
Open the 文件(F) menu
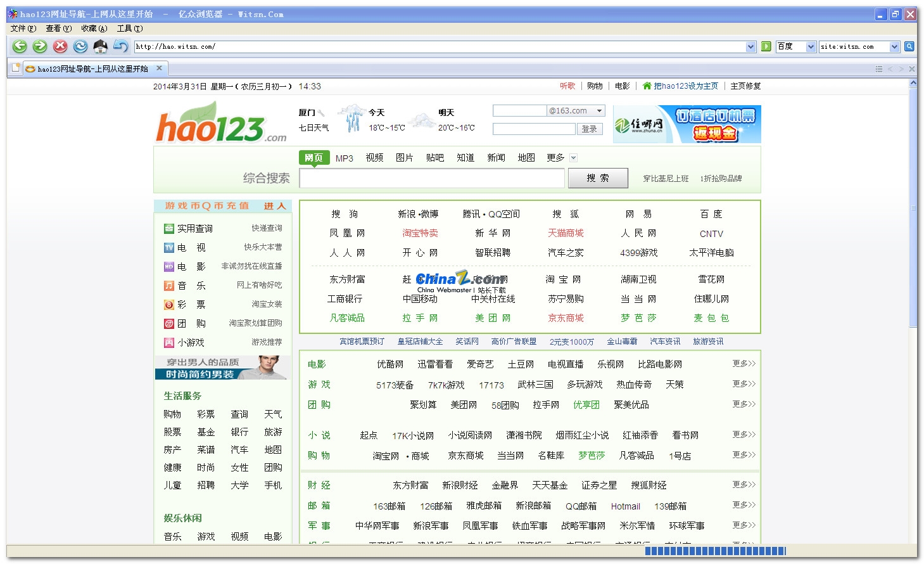point(23,29)
